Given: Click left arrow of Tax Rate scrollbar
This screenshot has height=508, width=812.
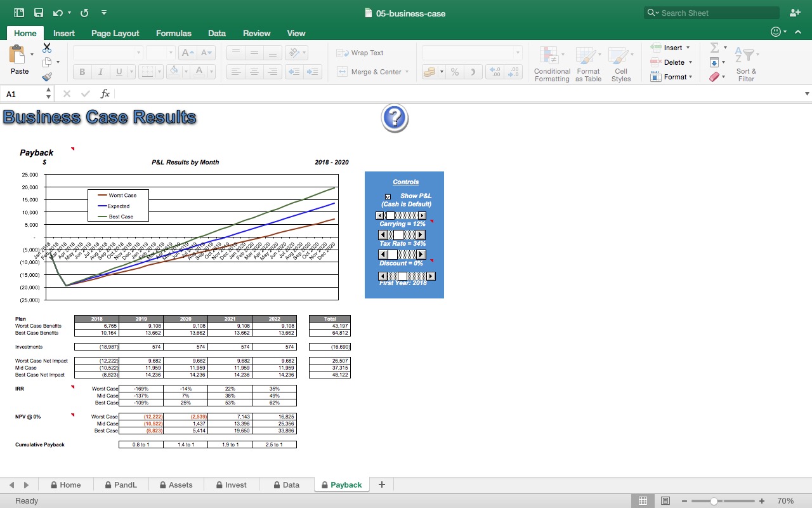Looking at the screenshot, I should 383,236.
